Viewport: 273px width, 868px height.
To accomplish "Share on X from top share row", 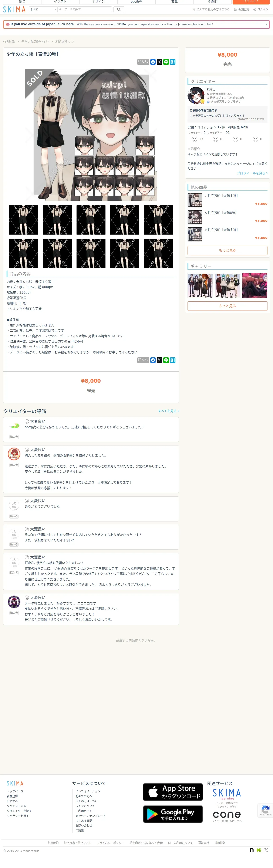I will point(159,62).
